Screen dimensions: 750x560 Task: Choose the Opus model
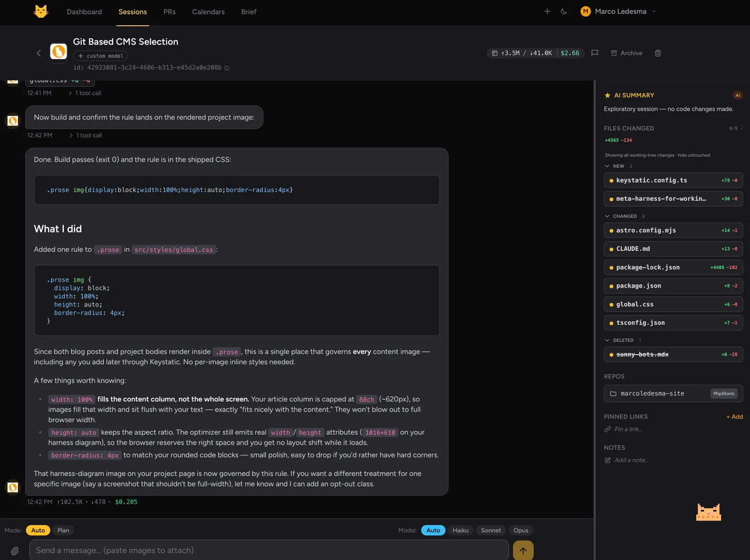point(521,531)
